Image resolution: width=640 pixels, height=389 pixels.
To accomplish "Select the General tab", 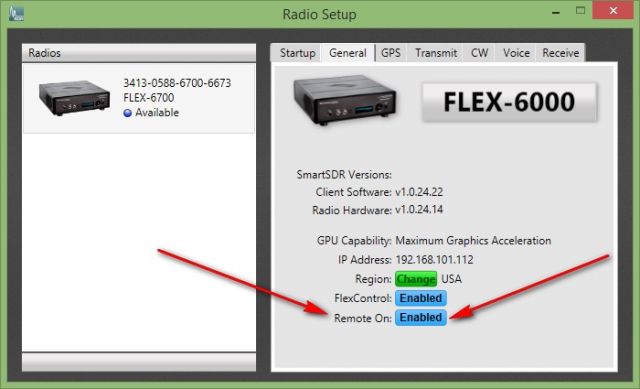I will coord(348,53).
